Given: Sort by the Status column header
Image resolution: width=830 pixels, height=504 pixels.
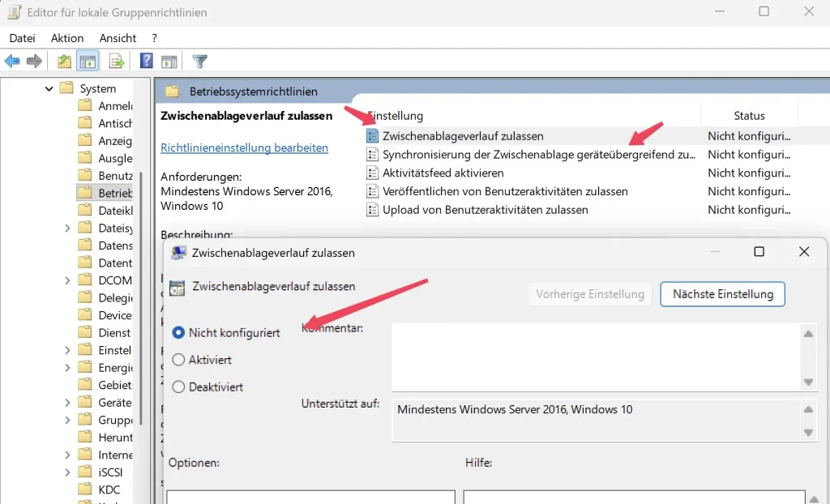Looking at the screenshot, I should (x=749, y=115).
